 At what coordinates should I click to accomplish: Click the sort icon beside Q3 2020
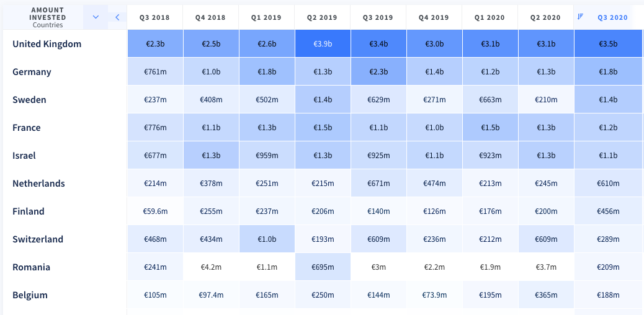coord(581,17)
